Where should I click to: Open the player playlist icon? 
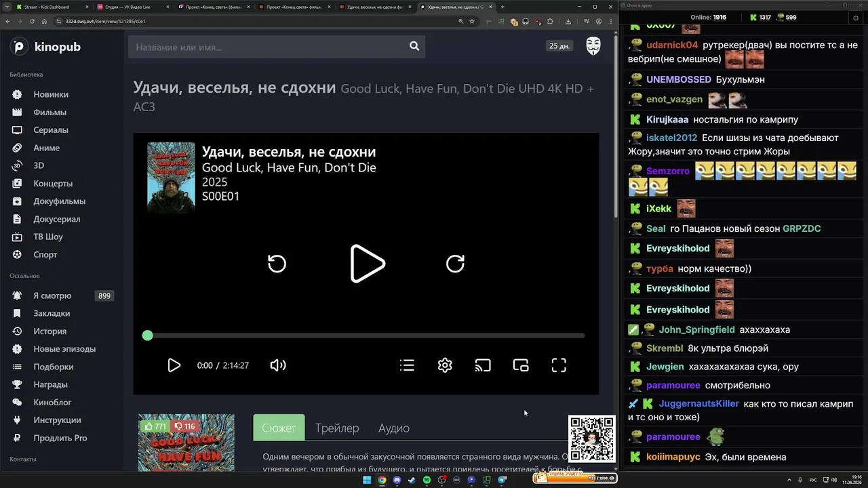[407, 365]
